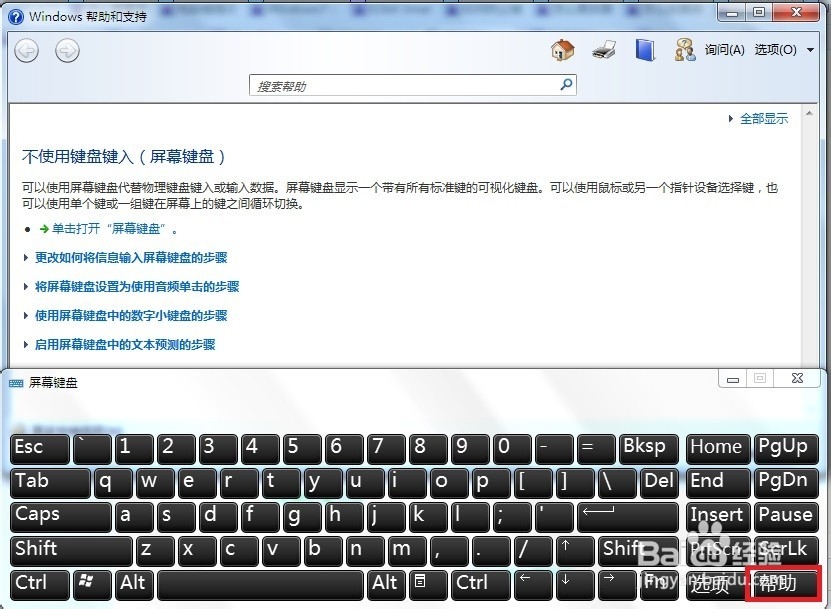Click the left arrow key

click(x=533, y=585)
